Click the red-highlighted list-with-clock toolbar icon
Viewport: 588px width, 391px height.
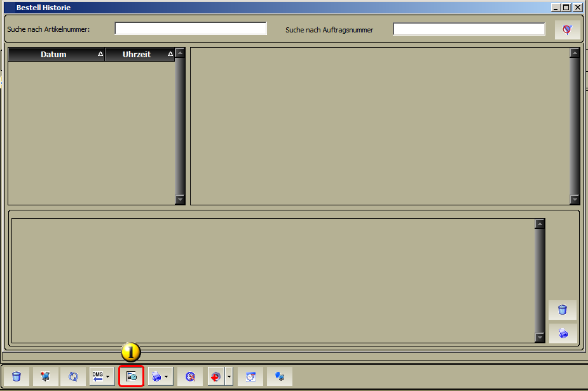131,376
